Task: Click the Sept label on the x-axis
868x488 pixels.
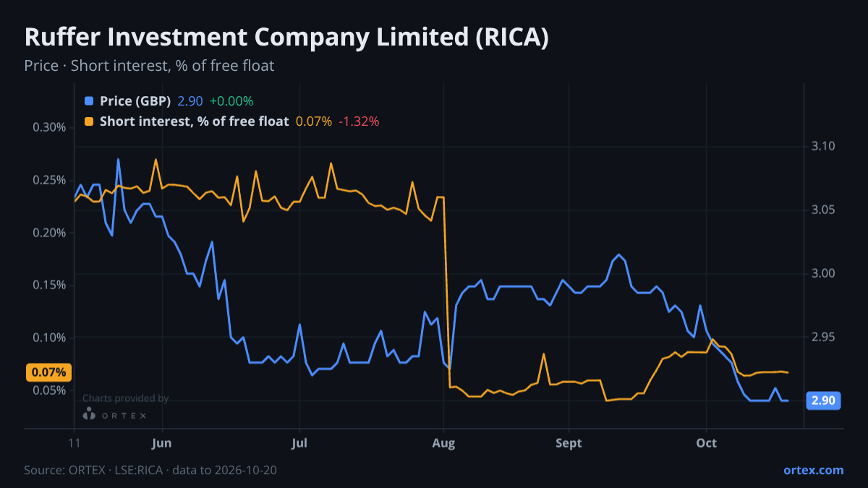Action: 569,443
